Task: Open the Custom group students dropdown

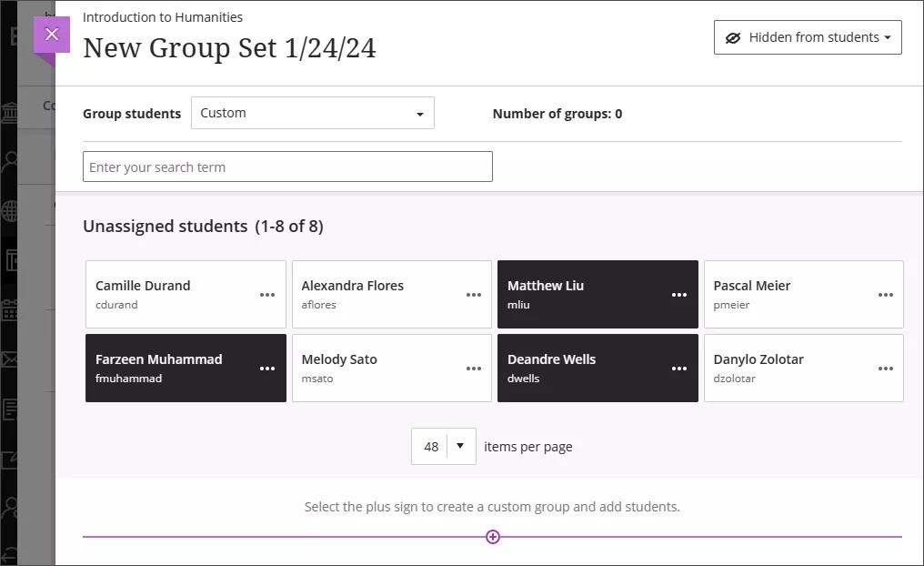Action: pos(312,113)
